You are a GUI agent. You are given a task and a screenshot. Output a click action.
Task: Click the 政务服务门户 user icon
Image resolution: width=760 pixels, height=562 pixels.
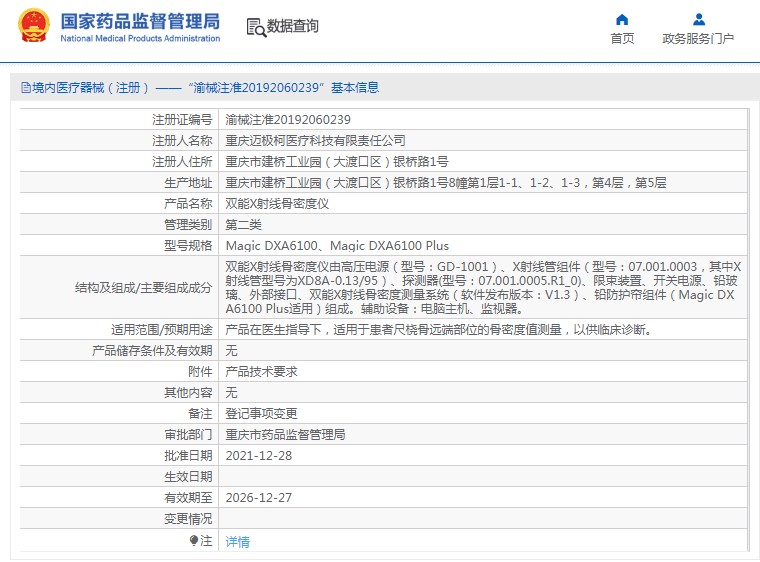click(698, 19)
